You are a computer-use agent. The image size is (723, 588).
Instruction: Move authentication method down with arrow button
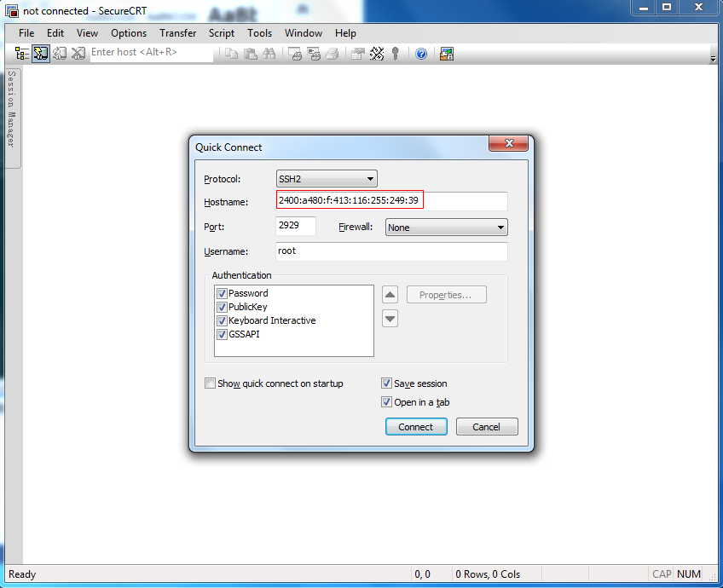(x=390, y=319)
